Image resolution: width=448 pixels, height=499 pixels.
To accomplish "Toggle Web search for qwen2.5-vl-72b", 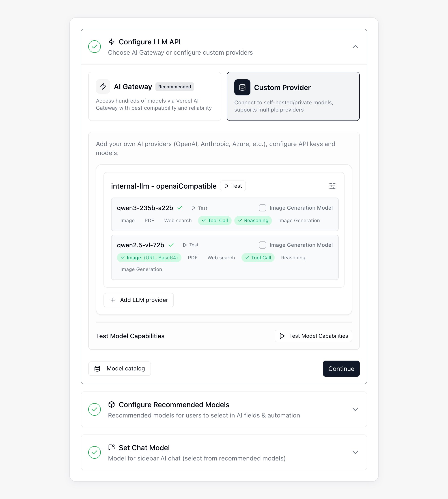I will [221, 258].
